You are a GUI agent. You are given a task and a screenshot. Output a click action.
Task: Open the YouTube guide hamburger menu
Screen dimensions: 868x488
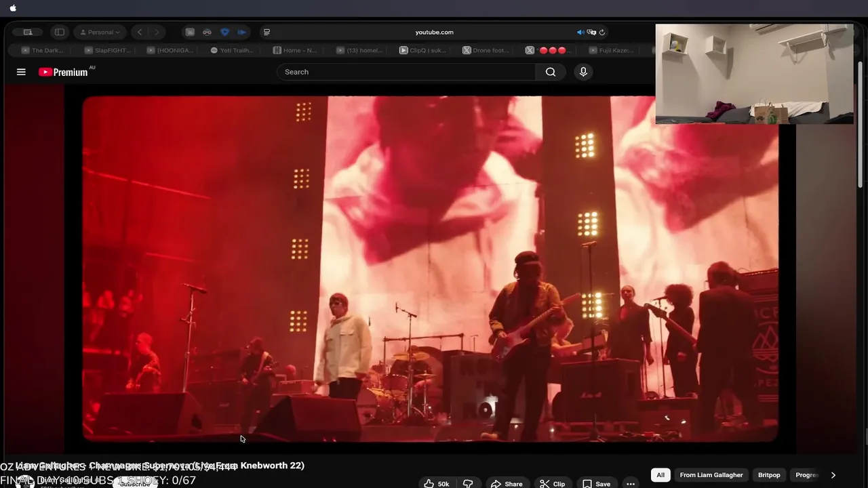tap(21, 72)
